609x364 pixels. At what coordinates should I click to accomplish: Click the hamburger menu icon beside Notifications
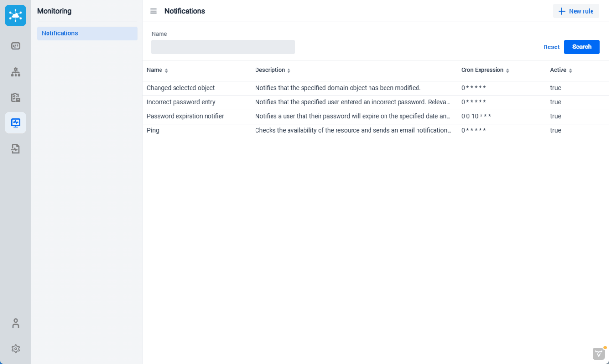tap(153, 11)
